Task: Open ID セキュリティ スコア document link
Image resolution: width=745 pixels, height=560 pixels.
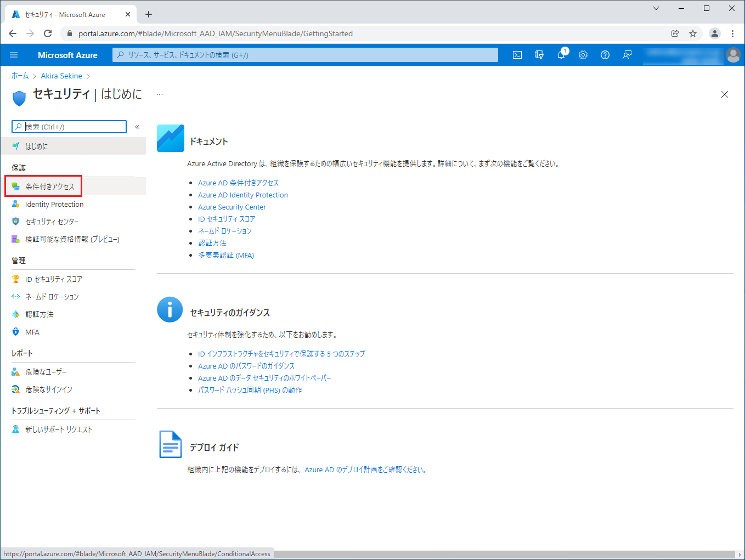Action: click(x=227, y=219)
